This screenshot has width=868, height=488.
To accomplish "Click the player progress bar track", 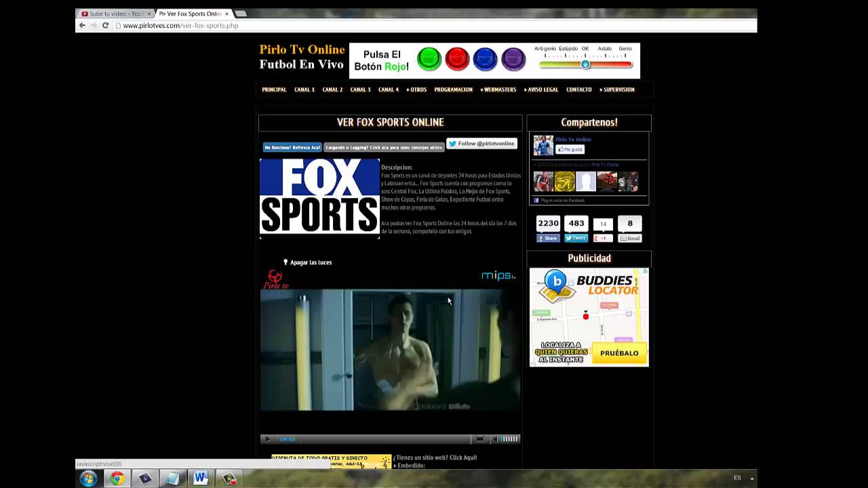I will [x=385, y=439].
